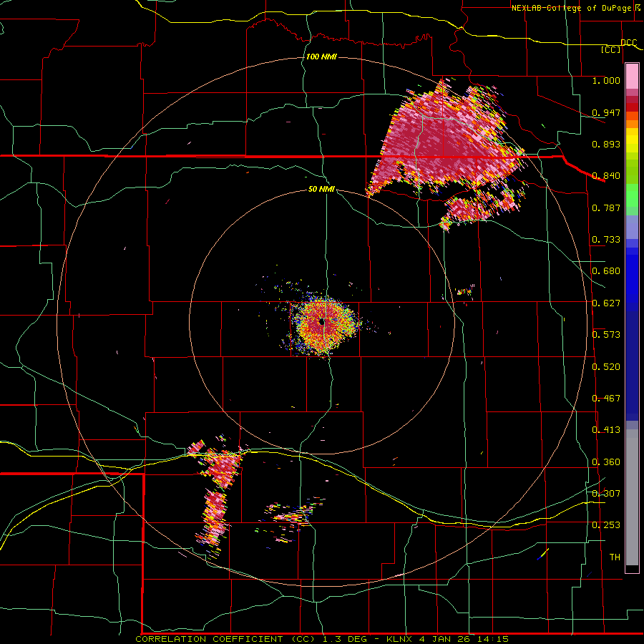The width and height of the screenshot is (644, 644).
Task: Click the radar site center dot
Action: click(323, 321)
